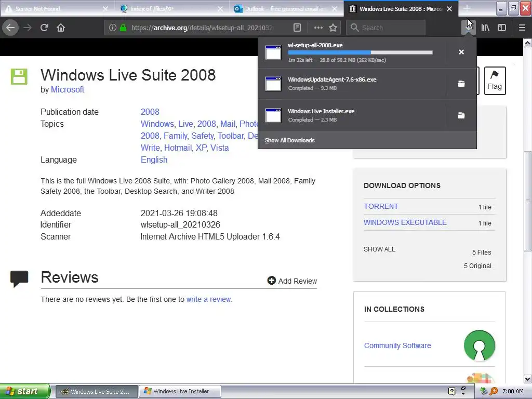Image resolution: width=532 pixels, height=399 pixels.
Task: Open a new tab with the plus button
Action: tap(467, 8)
